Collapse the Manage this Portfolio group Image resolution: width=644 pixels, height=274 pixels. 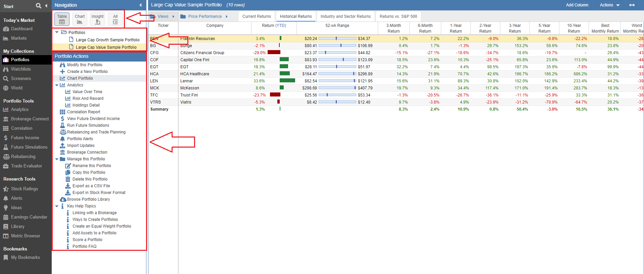point(57,159)
